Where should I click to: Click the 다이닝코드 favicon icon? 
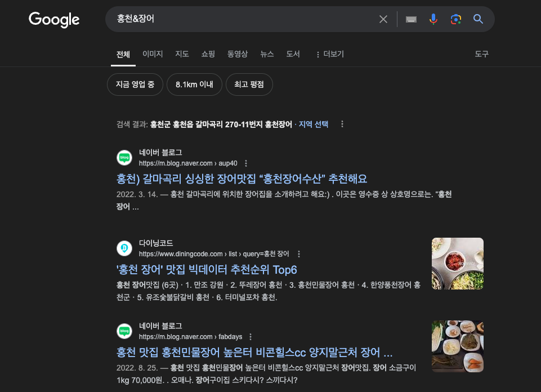tap(124, 248)
